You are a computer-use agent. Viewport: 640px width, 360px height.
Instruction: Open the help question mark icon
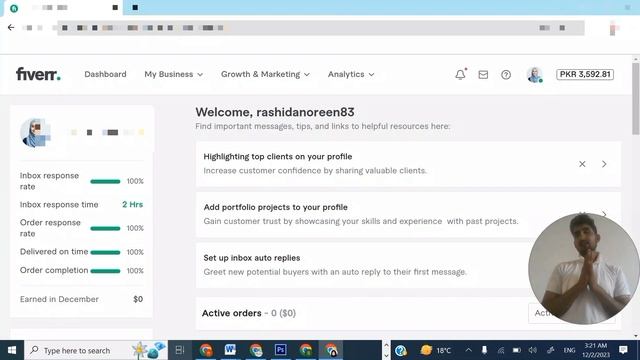506,74
